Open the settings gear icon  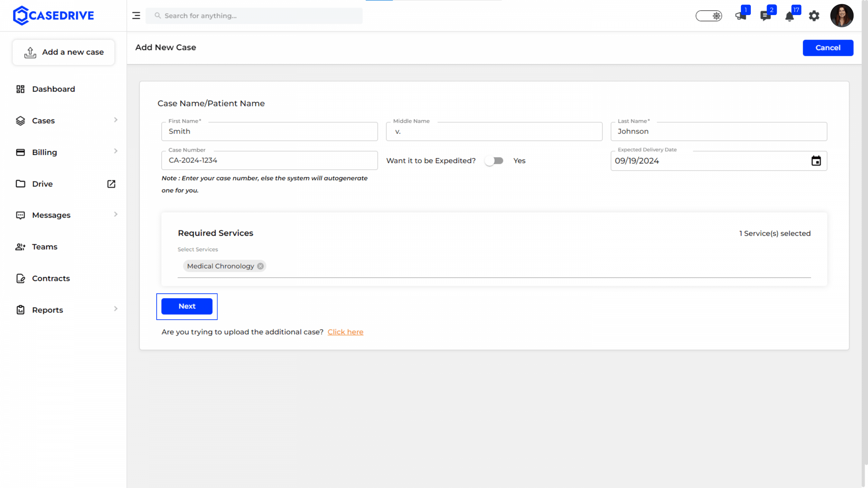(814, 16)
